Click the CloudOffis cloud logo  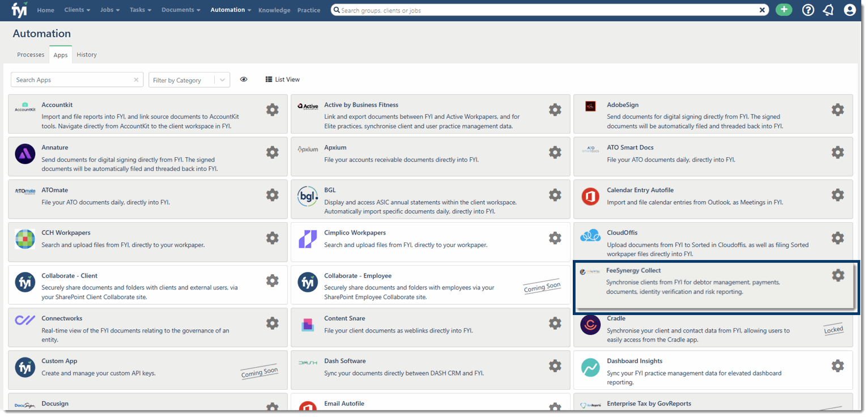(590, 236)
